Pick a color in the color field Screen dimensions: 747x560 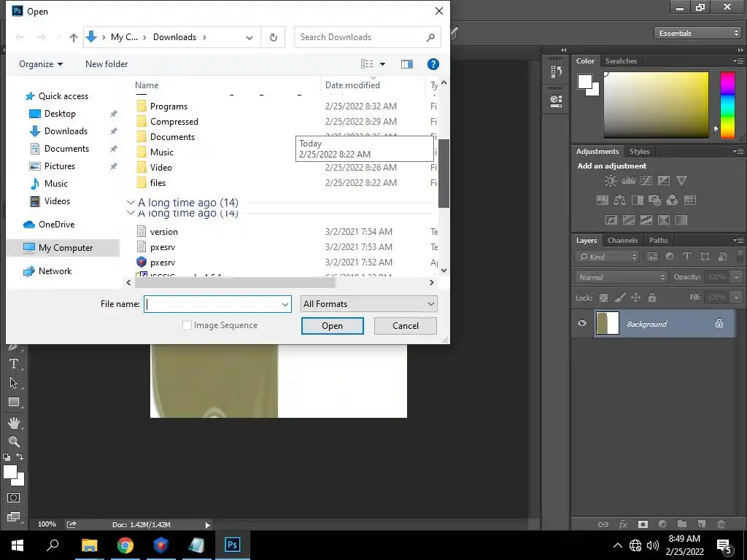pyautogui.click(x=656, y=105)
